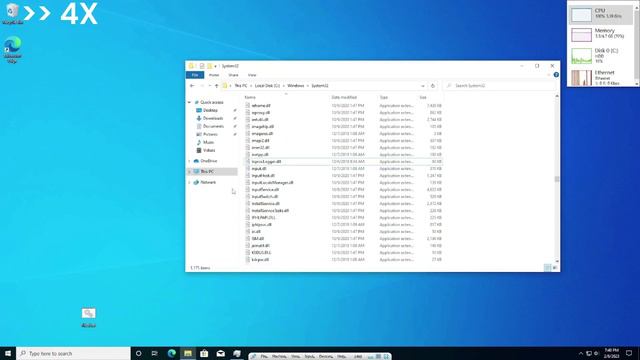Open the Action Center notifications icon

[x=629, y=353]
